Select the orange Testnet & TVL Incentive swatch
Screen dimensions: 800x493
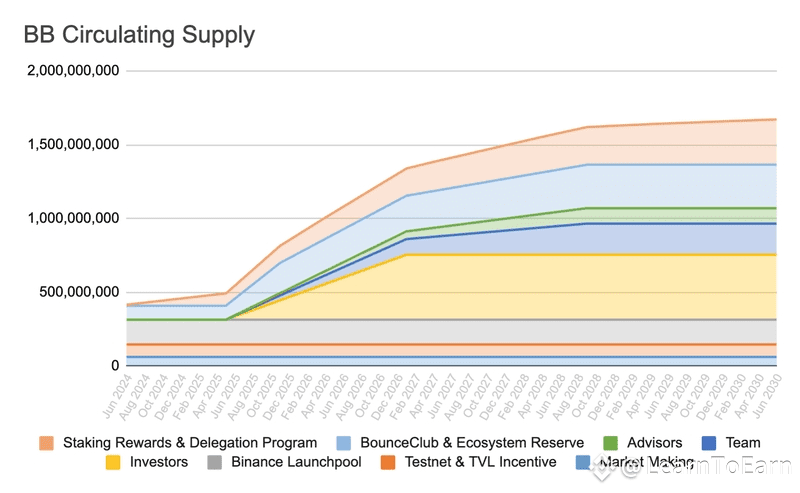[388, 462]
